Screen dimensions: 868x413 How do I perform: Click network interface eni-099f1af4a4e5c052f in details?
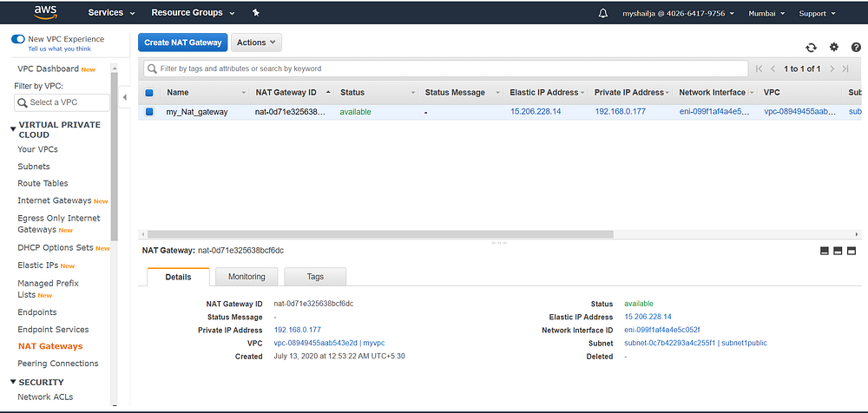tap(662, 330)
